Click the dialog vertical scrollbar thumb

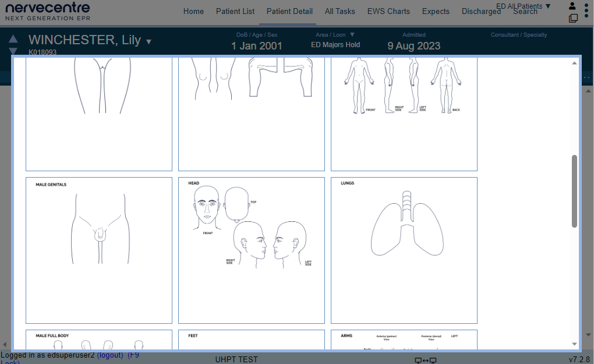tap(574, 191)
